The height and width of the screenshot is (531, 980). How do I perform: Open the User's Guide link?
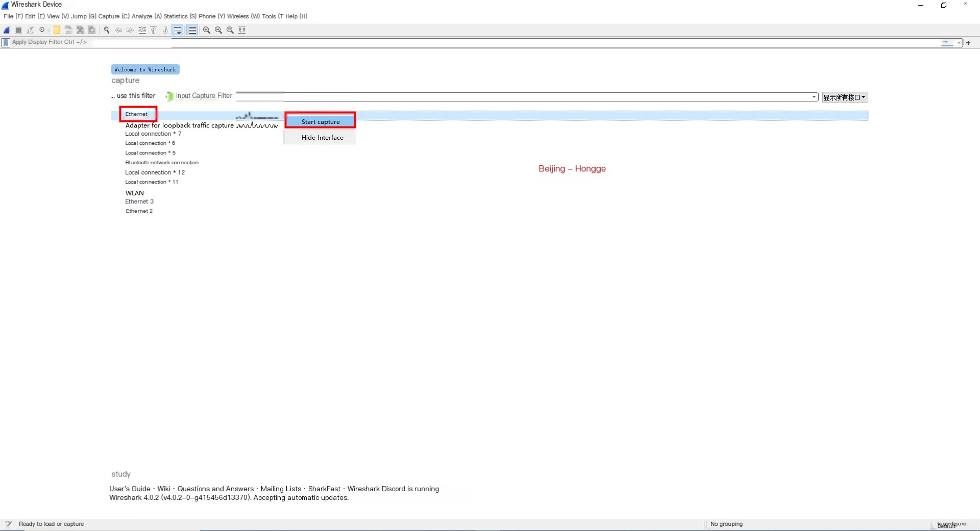tap(130, 489)
